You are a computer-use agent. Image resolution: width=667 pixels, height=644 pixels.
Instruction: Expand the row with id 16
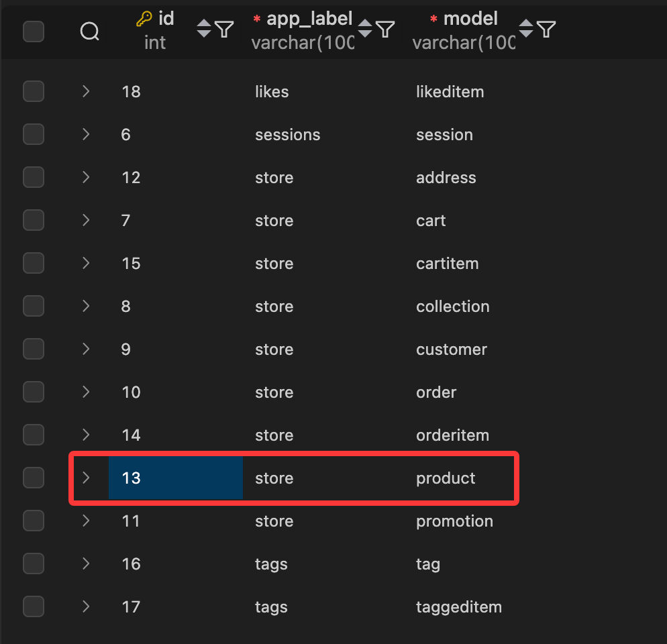[x=86, y=564]
